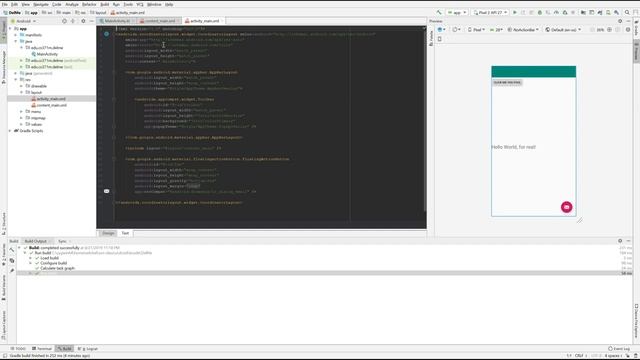This screenshot has width=640, height=360.
Task: Switch to the MainActivity editor tab
Action: 117,21
